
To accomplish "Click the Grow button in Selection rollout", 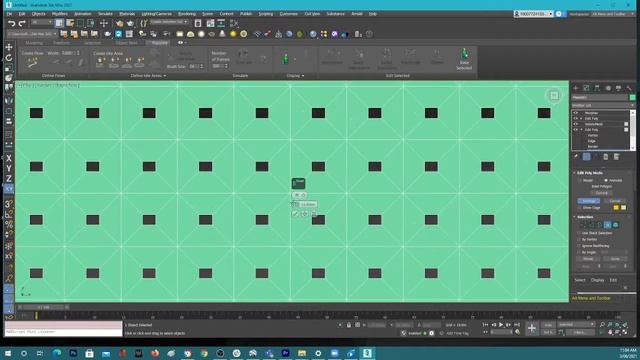I will pos(615,259).
